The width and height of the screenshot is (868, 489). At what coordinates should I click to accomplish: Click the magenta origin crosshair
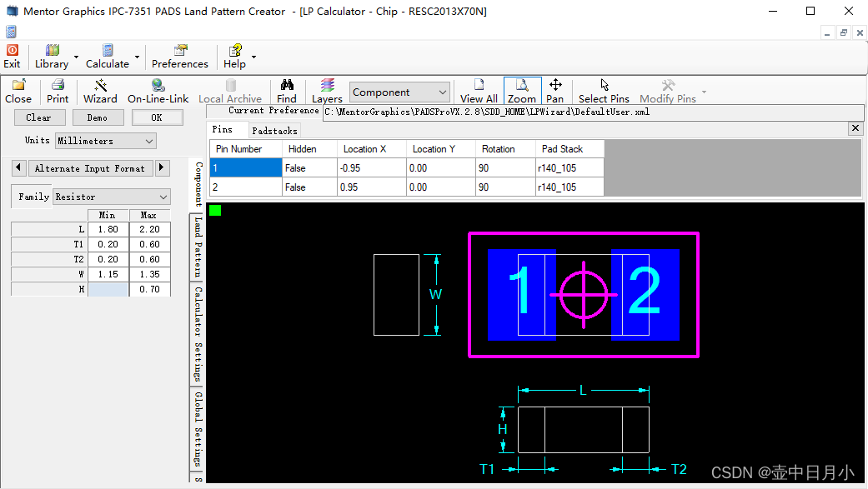(584, 295)
